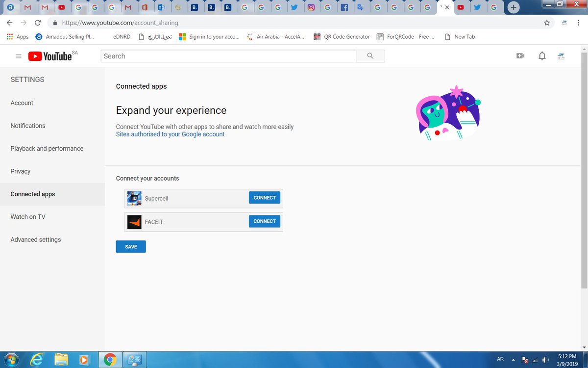Image resolution: width=588 pixels, height=368 pixels.
Task: Reload the page
Action: pyautogui.click(x=38, y=23)
